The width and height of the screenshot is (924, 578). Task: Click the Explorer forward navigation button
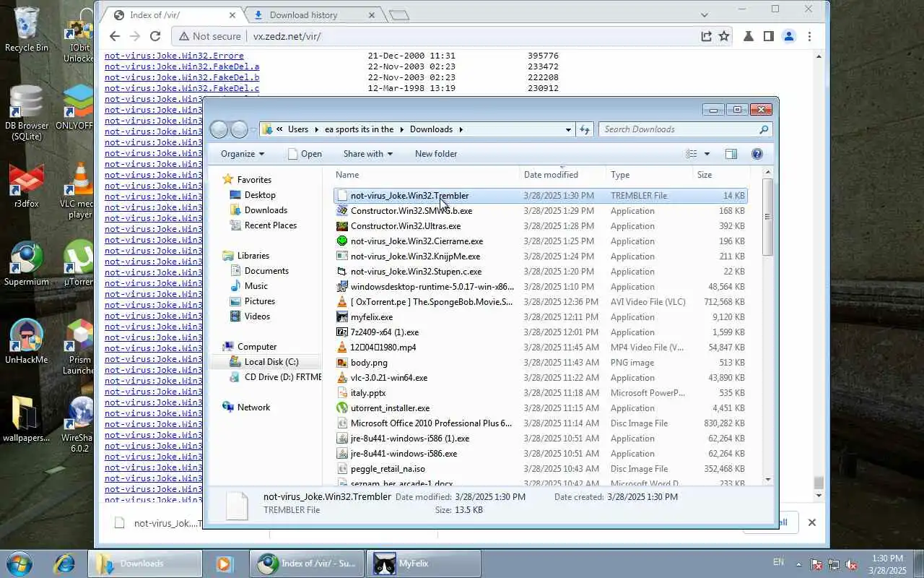click(239, 129)
